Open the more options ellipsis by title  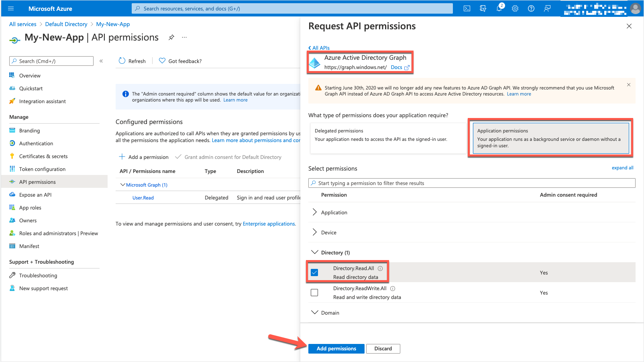(x=184, y=37)
